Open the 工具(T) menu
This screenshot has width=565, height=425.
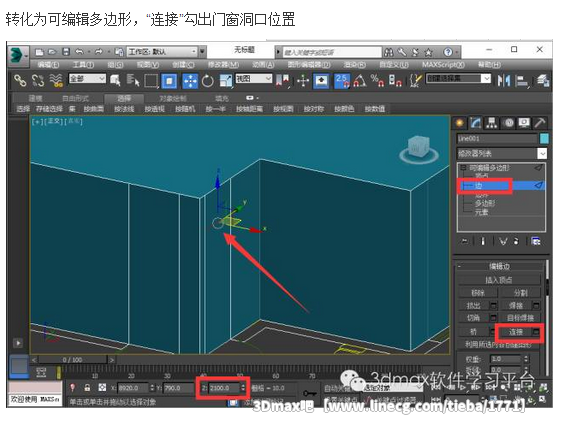click(x=83, y=65)
